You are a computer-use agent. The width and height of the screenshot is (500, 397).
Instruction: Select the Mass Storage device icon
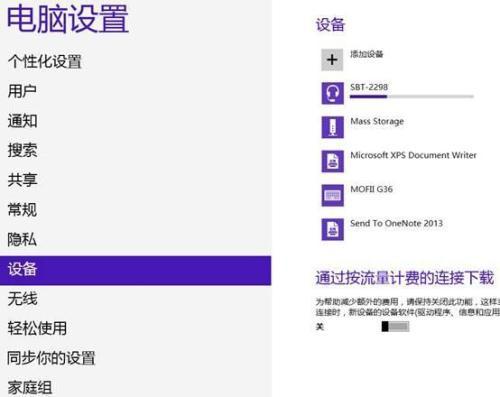point(332,127)
